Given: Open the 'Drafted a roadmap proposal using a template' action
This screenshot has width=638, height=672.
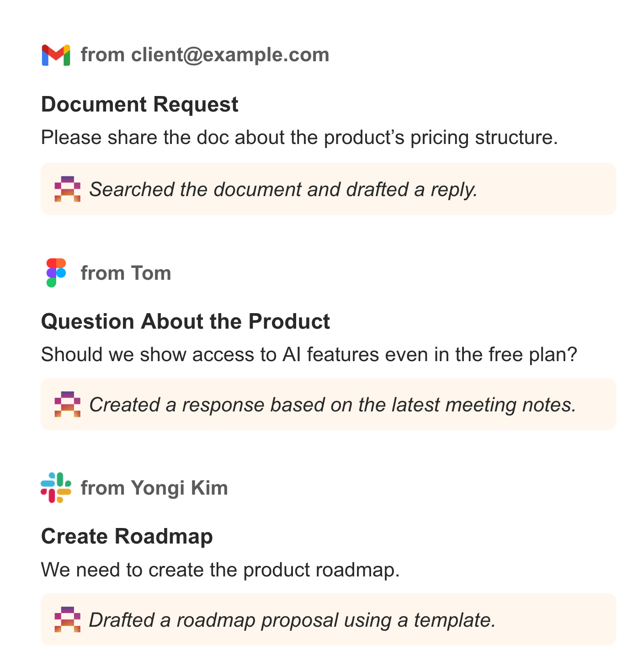Looking at the screenshot, I should [329, 619].
